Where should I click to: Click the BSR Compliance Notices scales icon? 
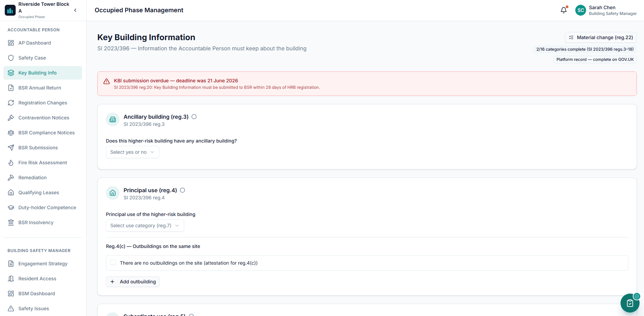click(11, 133)
